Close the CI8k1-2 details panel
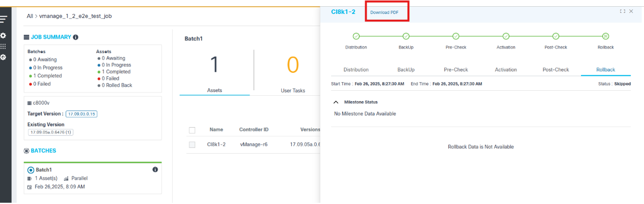Screen dimensions: 644x204 [x=631, y=11]
